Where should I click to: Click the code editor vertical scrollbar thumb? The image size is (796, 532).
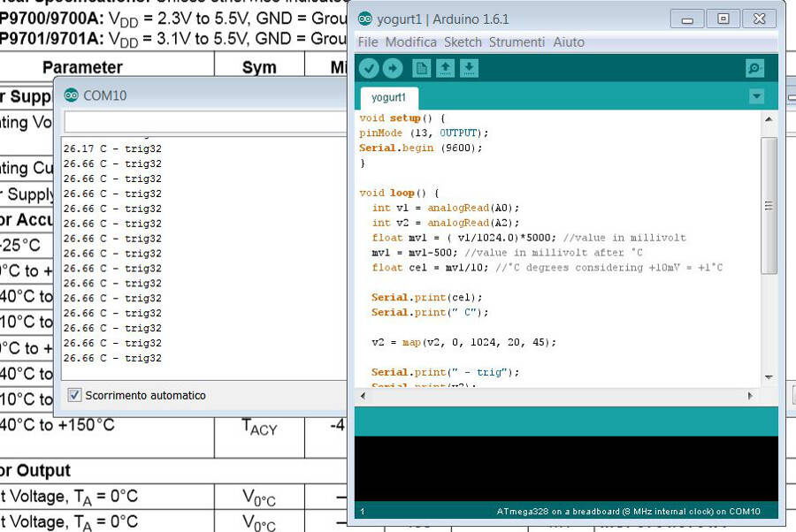[x=769, y=205]
